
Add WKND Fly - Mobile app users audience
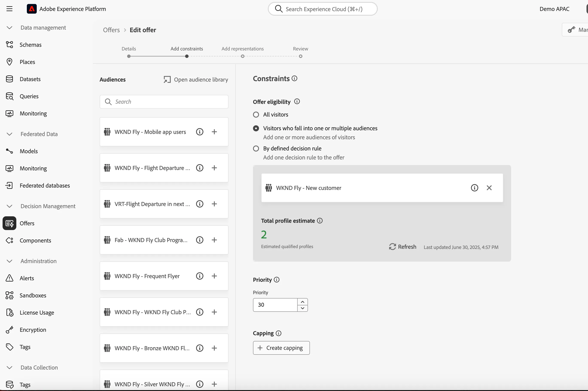[x=214, y=132]
